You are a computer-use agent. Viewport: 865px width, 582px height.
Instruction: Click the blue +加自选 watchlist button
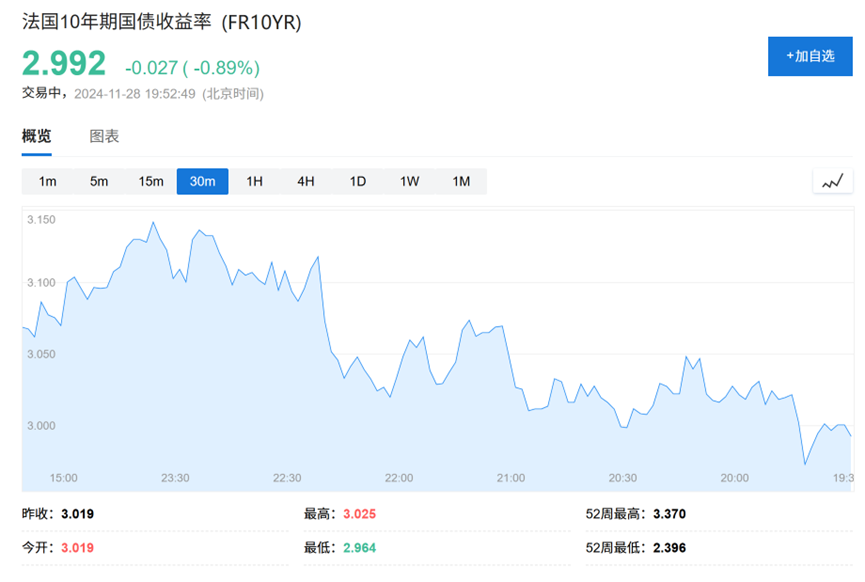coord(810,56)
